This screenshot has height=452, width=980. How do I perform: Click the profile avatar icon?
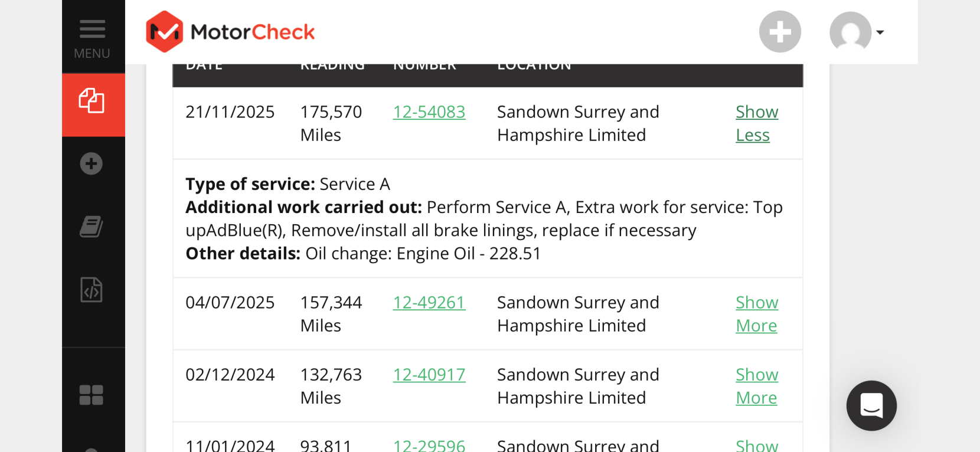point(851,32)
